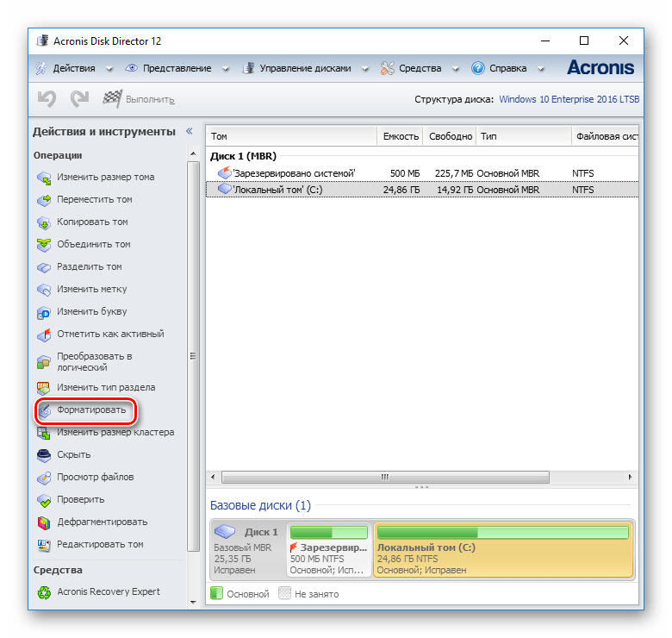Viewport: 672px width, 638px height.
Task: Click the Convert to logical icon
Action: pos(44,361)
